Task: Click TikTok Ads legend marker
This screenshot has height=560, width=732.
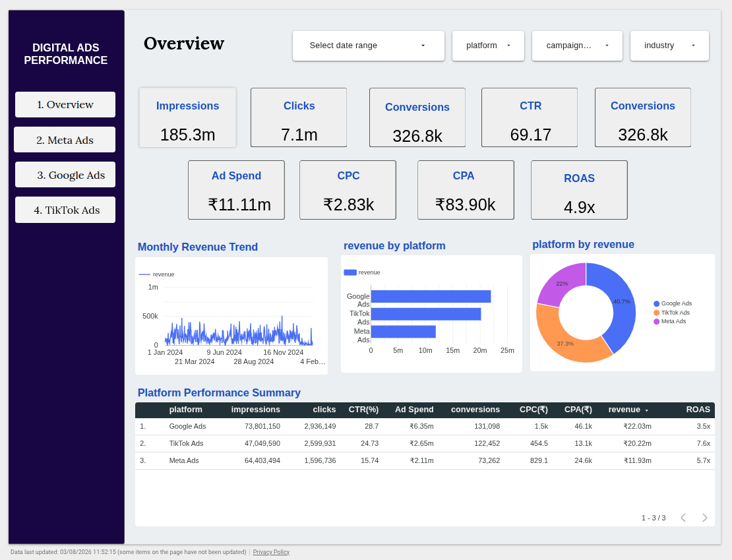Action: 656,313
